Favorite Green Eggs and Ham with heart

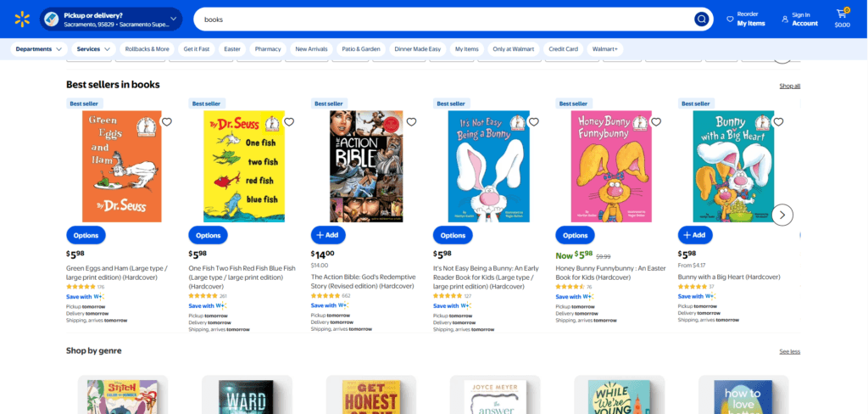(x=167, y=122)
